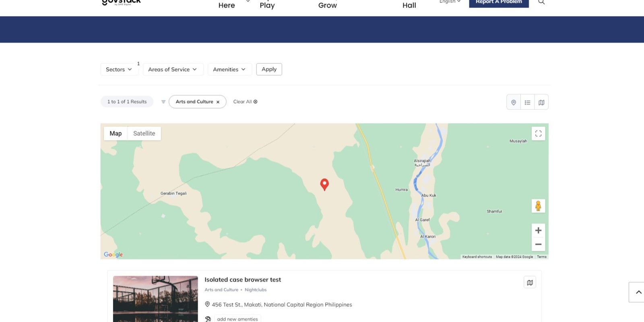Switch to pin location view icon
The width and height of the screenshot is (644, 322).
(x=514, y=102)
